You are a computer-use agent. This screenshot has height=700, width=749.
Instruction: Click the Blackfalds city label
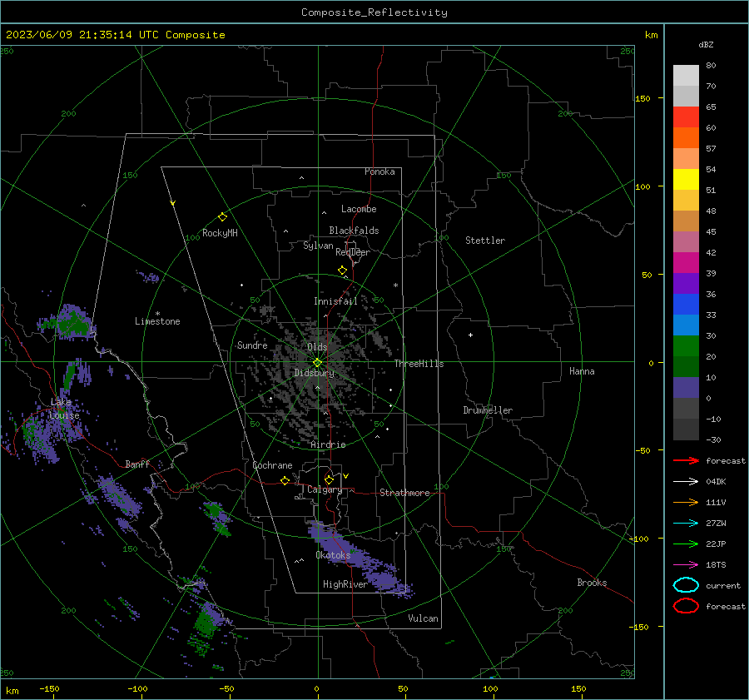click(354, 231)
